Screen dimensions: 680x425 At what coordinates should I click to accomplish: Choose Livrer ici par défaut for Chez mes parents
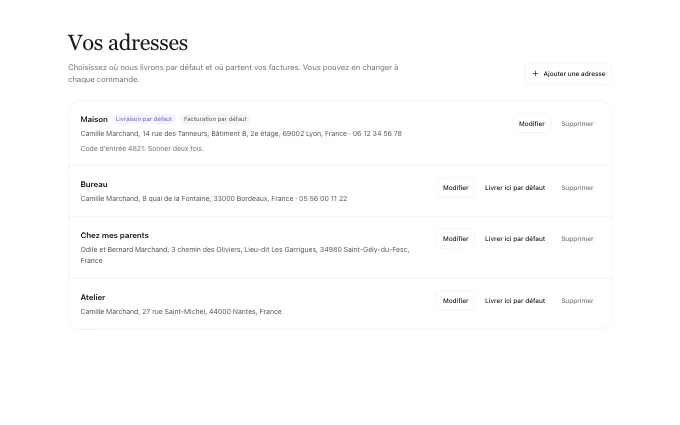pos(515,239)
